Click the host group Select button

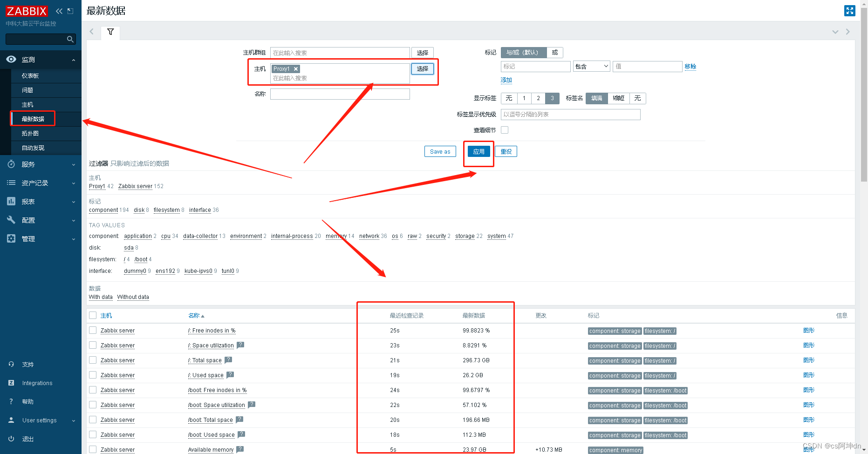423,53
